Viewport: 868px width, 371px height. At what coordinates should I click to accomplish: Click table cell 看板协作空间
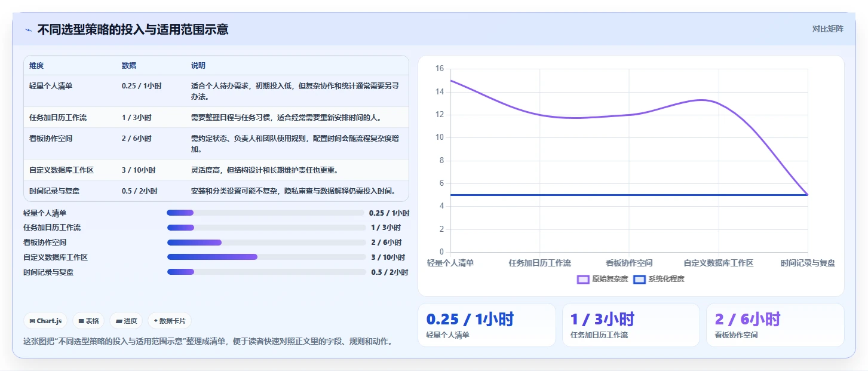(x=51, y=138)
